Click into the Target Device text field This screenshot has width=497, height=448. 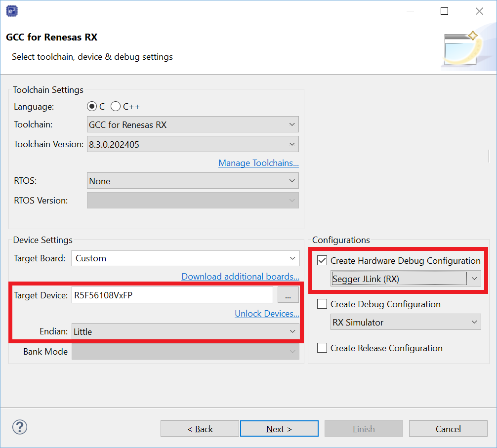172,295
